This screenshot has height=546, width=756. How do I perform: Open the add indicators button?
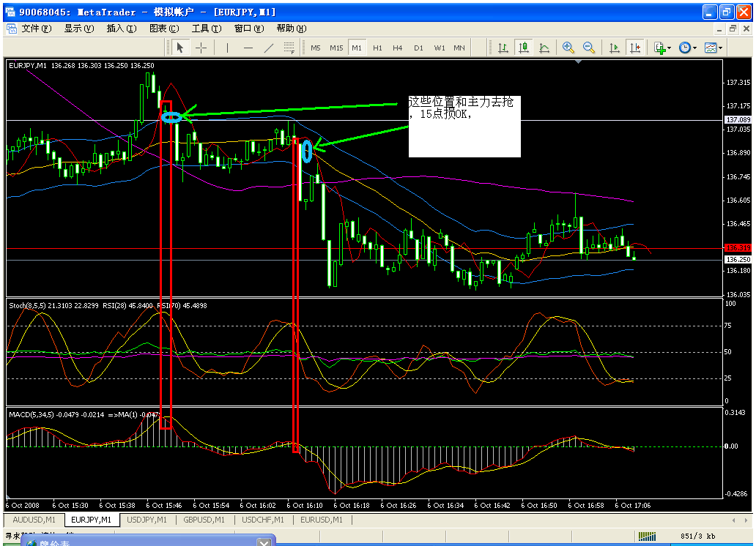click(x=659, y=48)
